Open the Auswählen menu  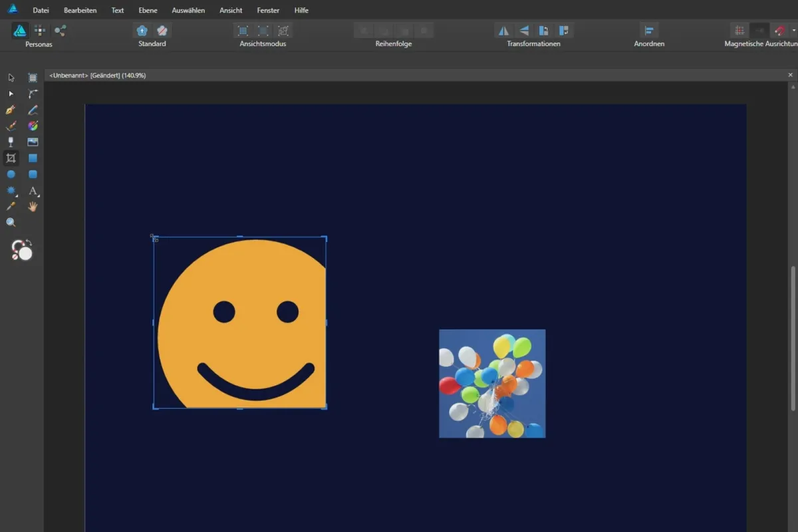[188, 11]
